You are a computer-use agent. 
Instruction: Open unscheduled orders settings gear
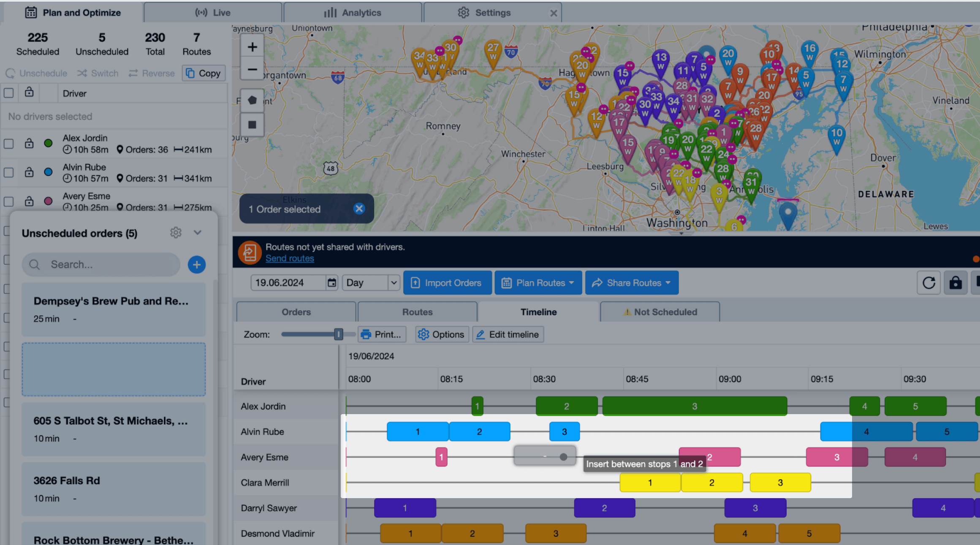click(176, 233)
